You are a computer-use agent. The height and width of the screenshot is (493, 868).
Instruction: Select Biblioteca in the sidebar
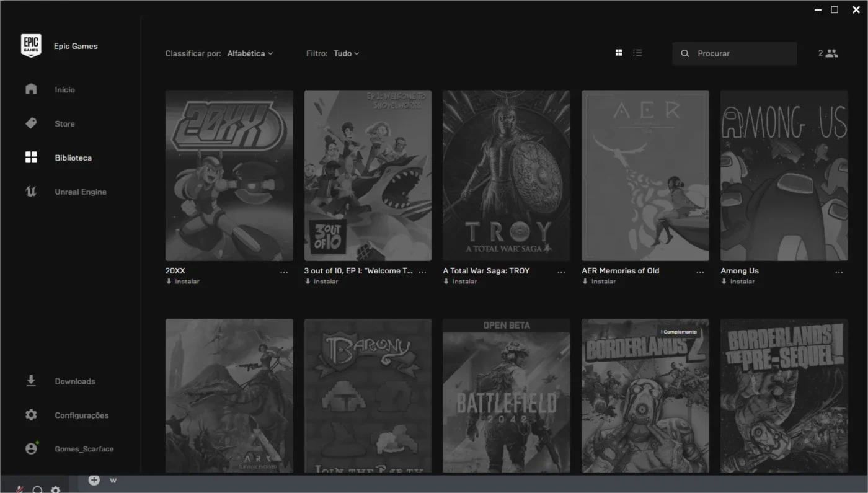pos(73,158)
